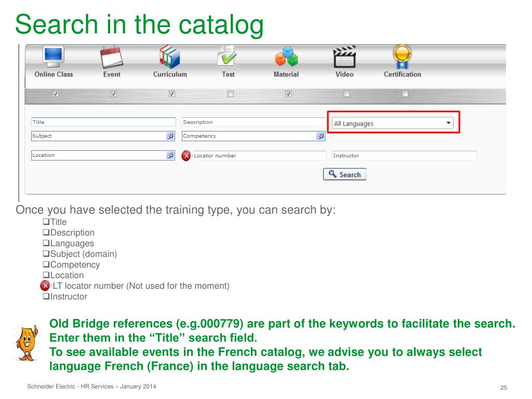532x399 pixels.
Task: Click the Test checkmark document icon
Action: click(x=227, y=56)
